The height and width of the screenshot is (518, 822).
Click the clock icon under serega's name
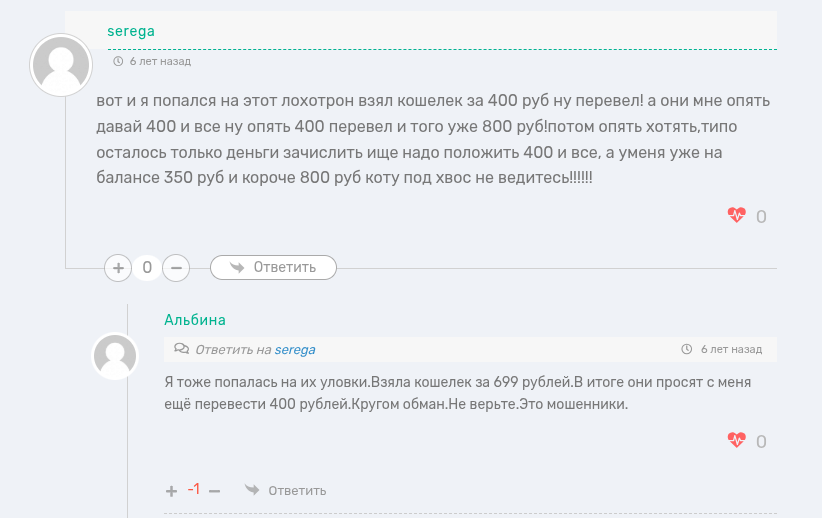pos(118,61)
